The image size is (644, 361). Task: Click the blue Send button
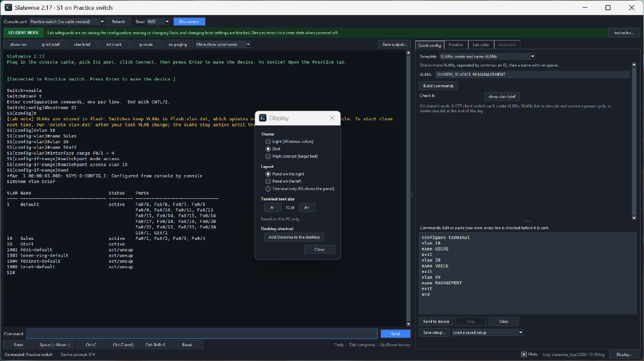pyautogui.click(x=395, y=334)
